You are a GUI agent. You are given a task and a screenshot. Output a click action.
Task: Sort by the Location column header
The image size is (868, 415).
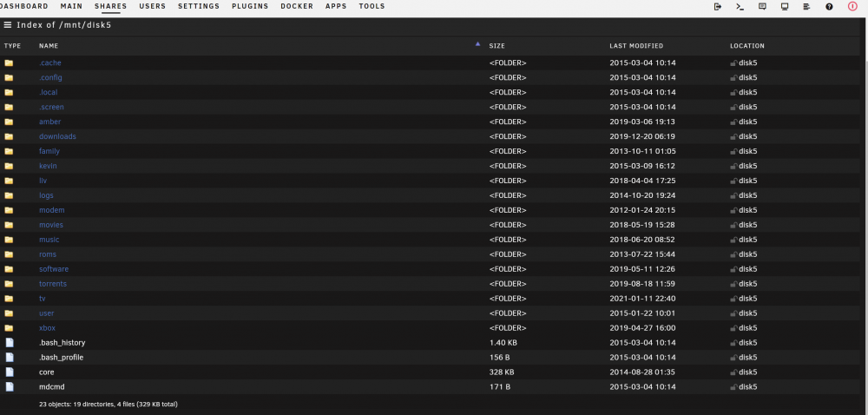pos(747,46)
